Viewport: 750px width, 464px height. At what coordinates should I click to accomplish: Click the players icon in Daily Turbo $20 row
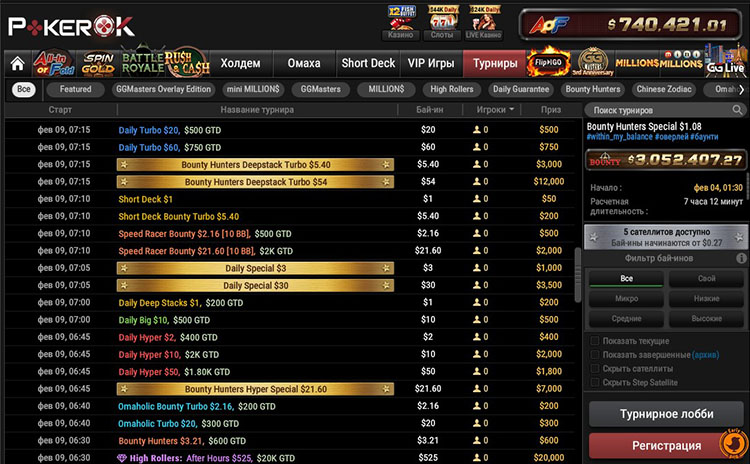pyautogui.click(x=476, y=130)
